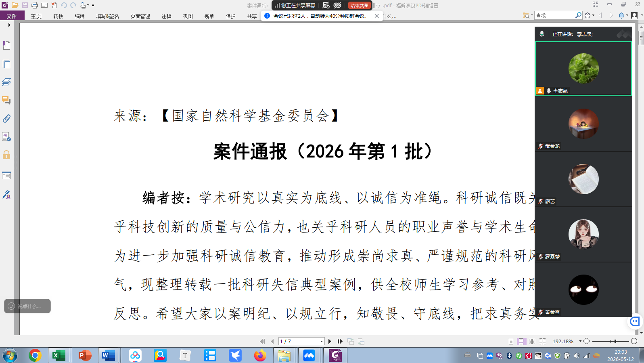Toggle continuous page view mode
This screenshot has height=363, width=644.
(x=521, y=342)
